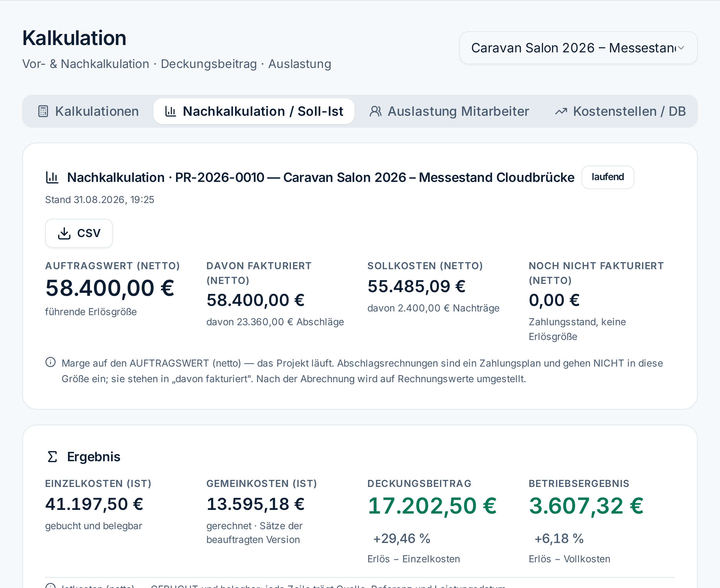Screen dimensions: 720x588
Task: Click the 'gebucht und belegbar' caption
Action: (93, 526)
